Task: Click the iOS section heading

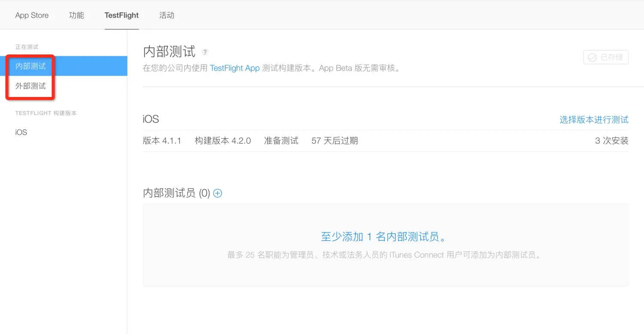Action: (151, 119)
